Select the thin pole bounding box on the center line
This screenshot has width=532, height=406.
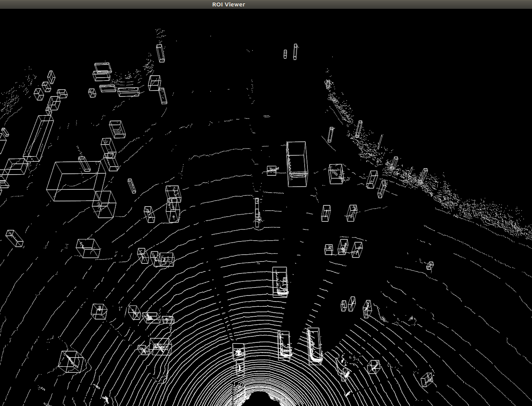(x=257, y=213)
